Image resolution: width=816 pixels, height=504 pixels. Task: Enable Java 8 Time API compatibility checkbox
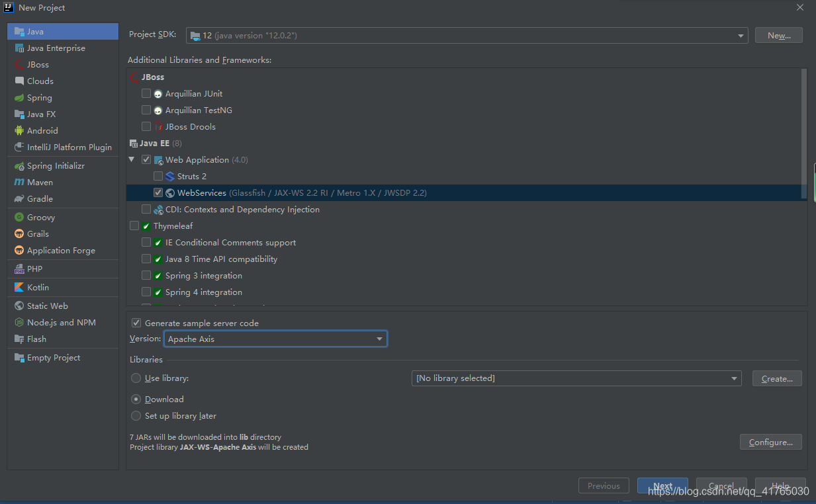tap(146, 259)
